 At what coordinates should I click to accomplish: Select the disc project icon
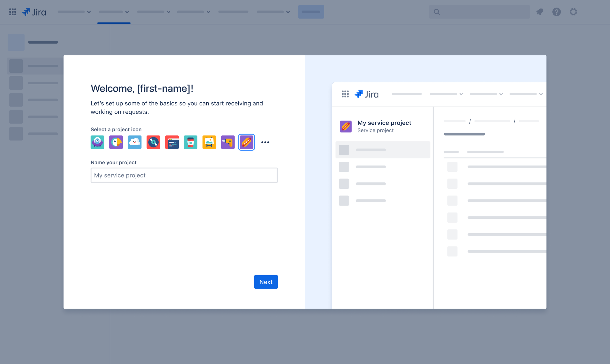pyautogui.click(x=153, y=142)
